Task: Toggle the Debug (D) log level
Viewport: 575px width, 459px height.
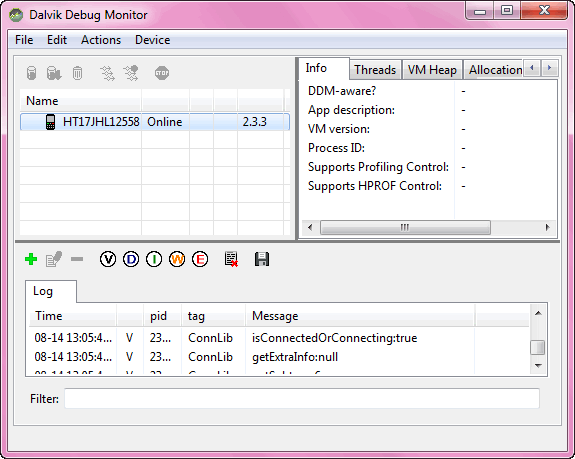Action: (x=131, y=259)
